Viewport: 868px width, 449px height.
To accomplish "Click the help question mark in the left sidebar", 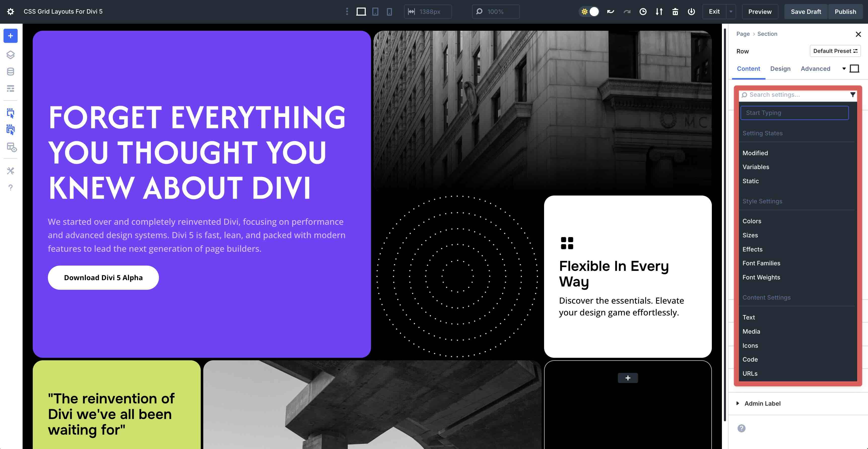I will [10, 187].
